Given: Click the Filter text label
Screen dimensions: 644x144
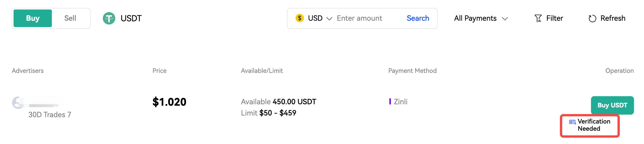Looking at the screenshot, I should click(554, 18).
